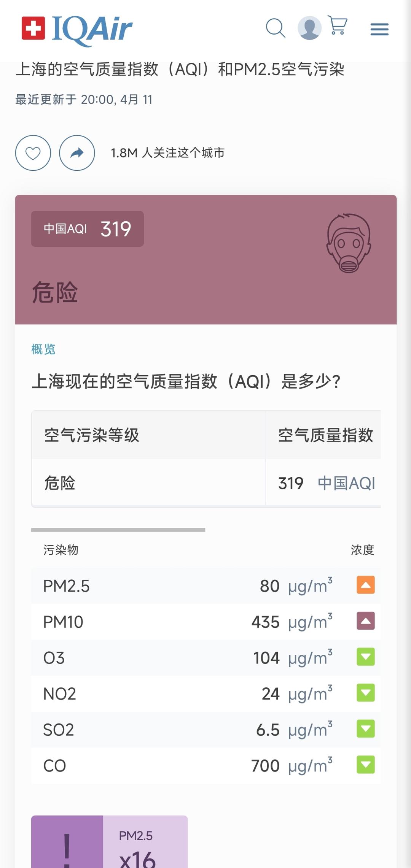
Task: Click the IQAir logo
Action: tap(77, 29)
